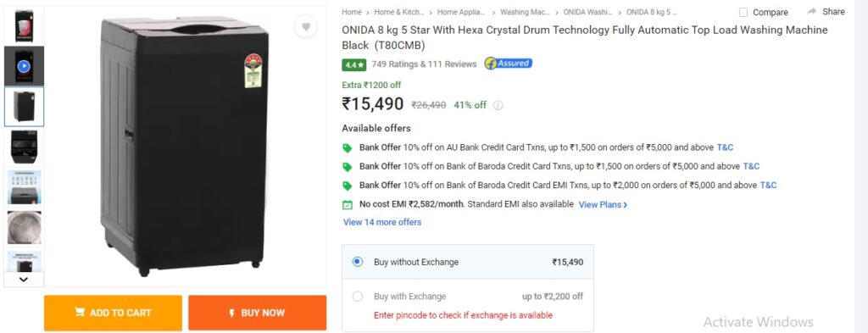The width and height of the screenshot is (868, 333).
Task: Add product to wishlist with heart icon
Action: pyautogui.click(x=305, y=27)
